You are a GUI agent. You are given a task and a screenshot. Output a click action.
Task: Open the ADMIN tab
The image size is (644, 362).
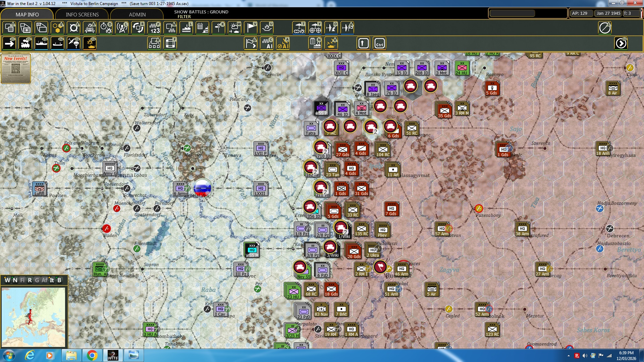[x=137, y=14]
